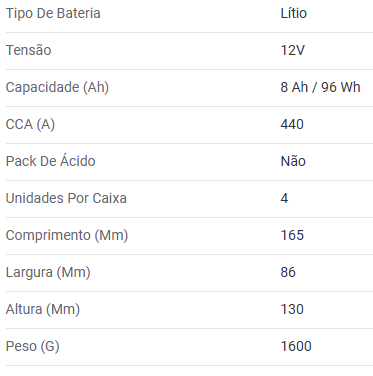Click the Pack De Ácido label

click(x=51, y=161)
